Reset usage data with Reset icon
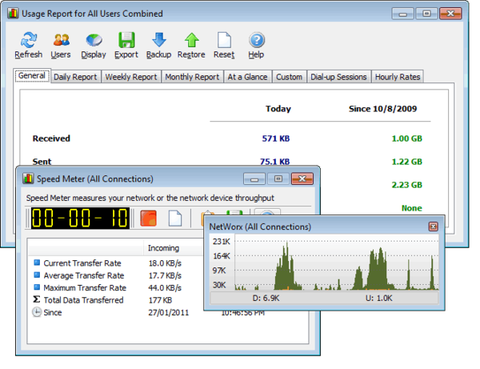Screen dimensions: 480x369 pos(224,40)
